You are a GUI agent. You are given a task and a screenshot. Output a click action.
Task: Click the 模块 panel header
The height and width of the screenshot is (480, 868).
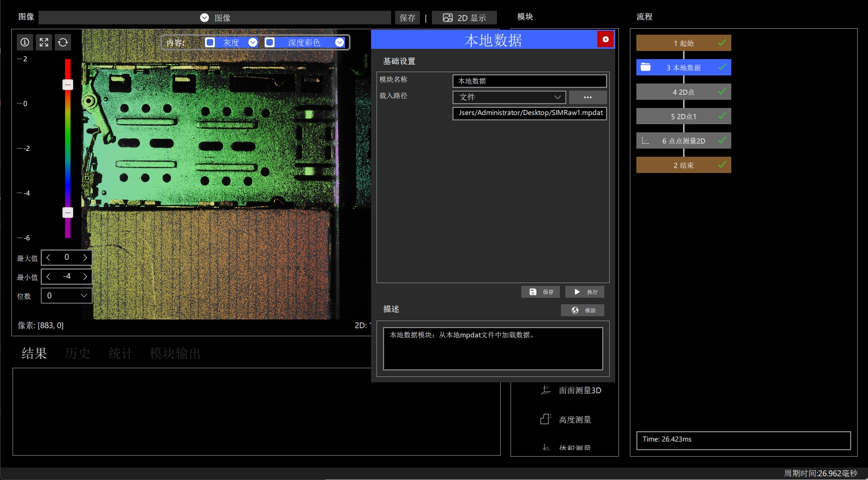click(525, 17)
